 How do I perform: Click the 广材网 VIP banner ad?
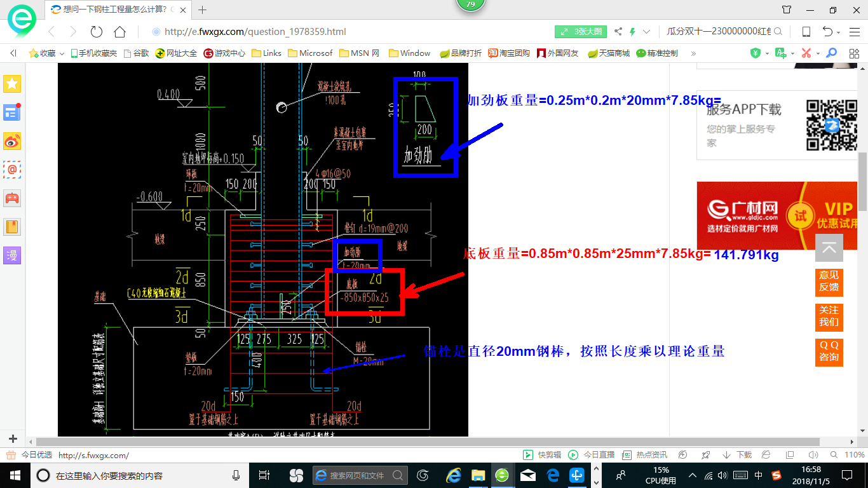click(x=777, y=216)
